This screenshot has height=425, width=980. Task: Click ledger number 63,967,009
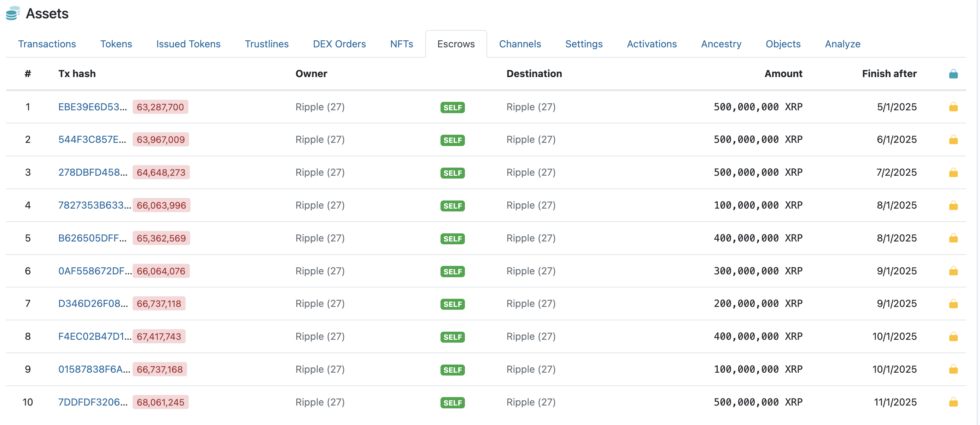point(161,140)
